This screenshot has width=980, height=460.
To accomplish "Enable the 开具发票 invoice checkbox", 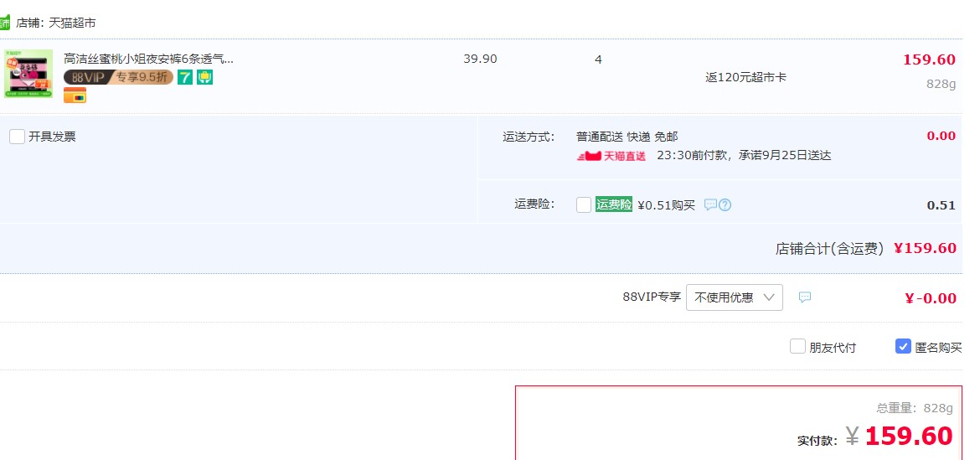I will click(x=17, y=137).
